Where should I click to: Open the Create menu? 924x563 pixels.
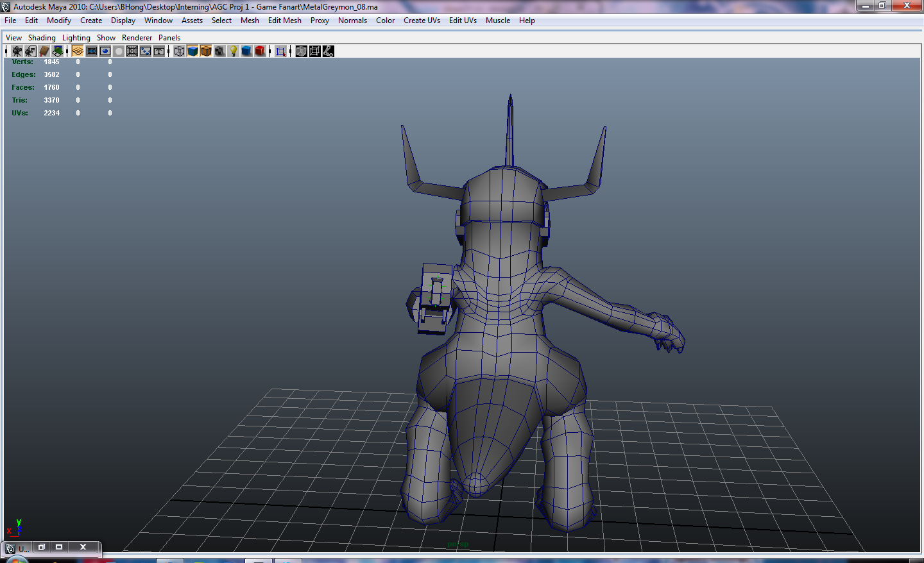[91, 21]
